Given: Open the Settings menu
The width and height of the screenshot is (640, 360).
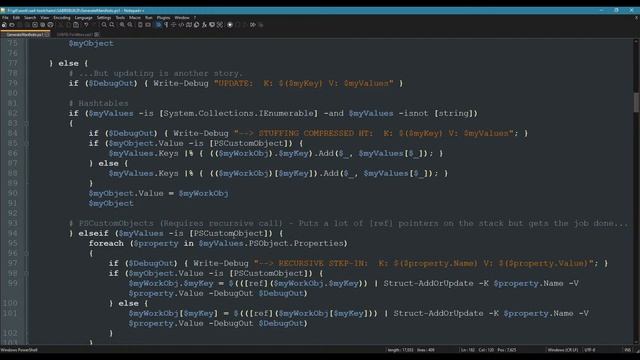Looking at the screenshot, I should [104, 18].
